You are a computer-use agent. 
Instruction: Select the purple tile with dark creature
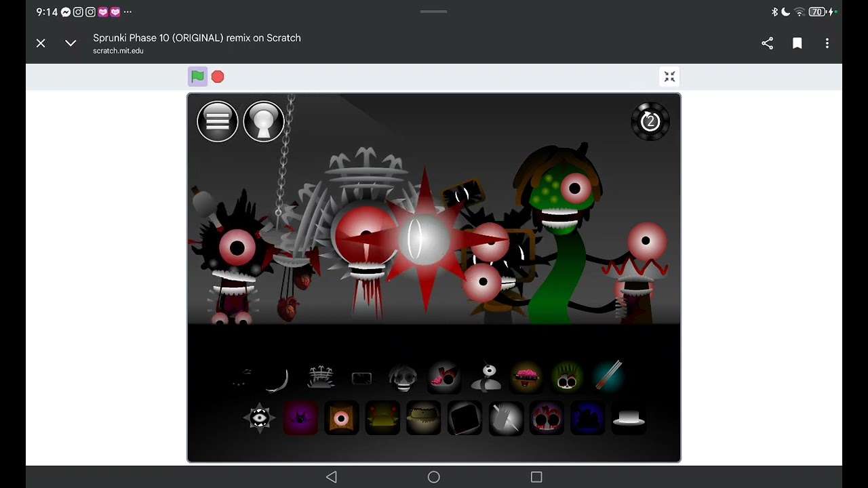(x=300, y=418)
